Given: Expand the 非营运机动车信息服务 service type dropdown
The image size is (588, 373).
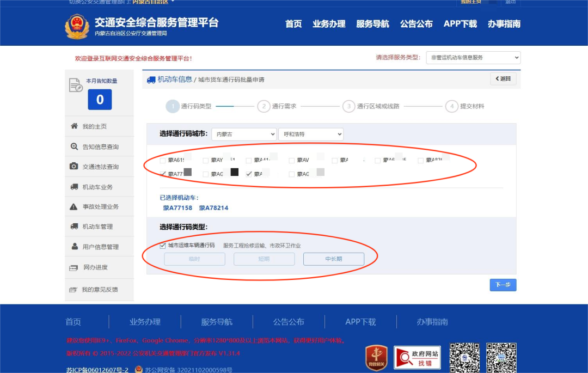Looking at the screenshot, I should point(473,58).
